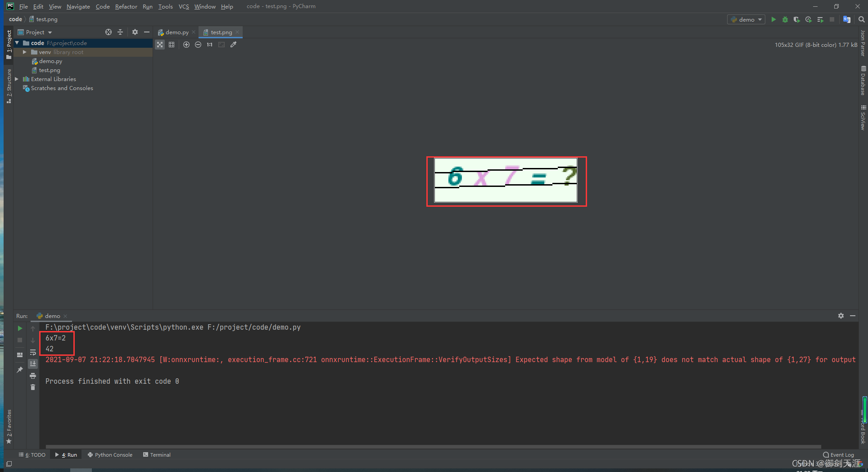Click the code breadcrumb in navigation bar
This screenshot has height=472, width=868.
pyautogui.click(x=15, y=19)
